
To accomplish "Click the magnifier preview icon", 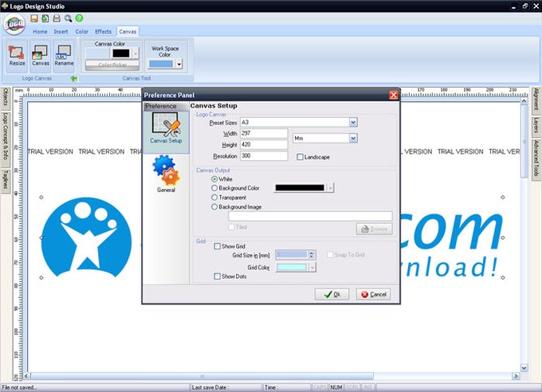I will coord(68,18).
